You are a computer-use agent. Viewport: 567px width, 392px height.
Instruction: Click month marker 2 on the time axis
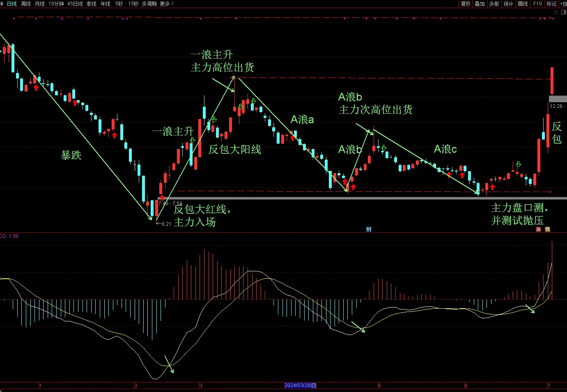136,385
